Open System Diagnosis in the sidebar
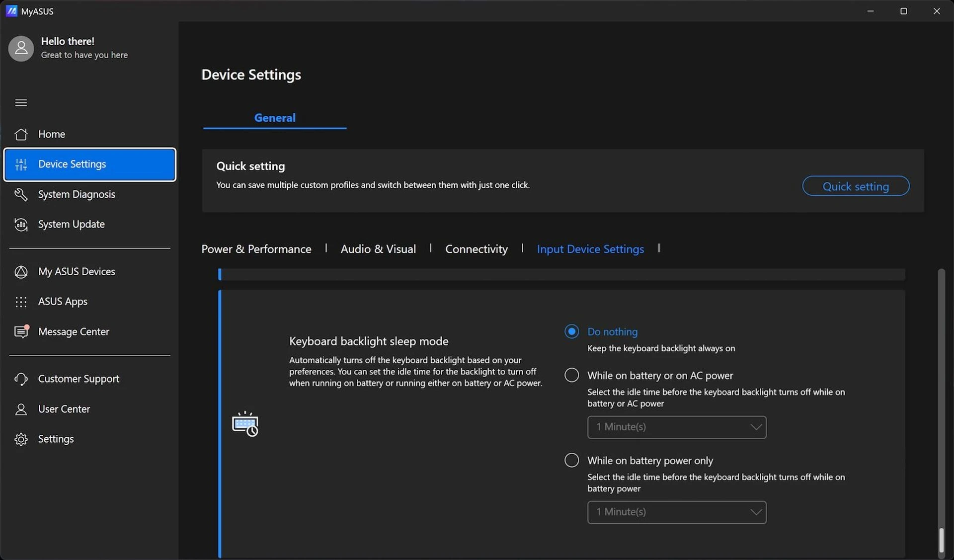This screenshot has height=560, width=954. [89, 194]
